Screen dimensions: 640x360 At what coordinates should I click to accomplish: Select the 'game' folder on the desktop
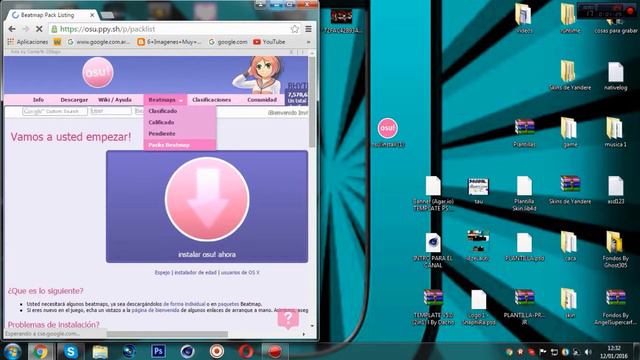(570, 133)
